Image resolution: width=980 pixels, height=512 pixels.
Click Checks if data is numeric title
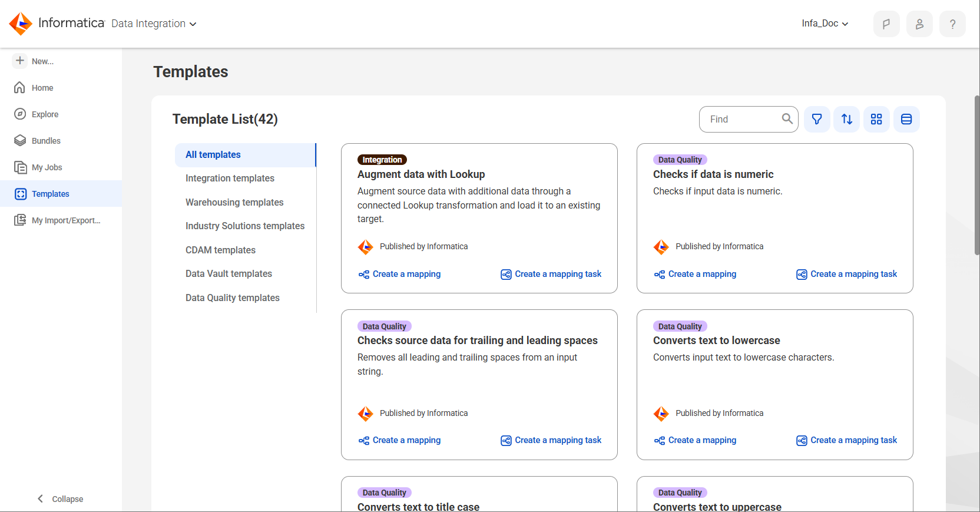[x=713, y=174]
